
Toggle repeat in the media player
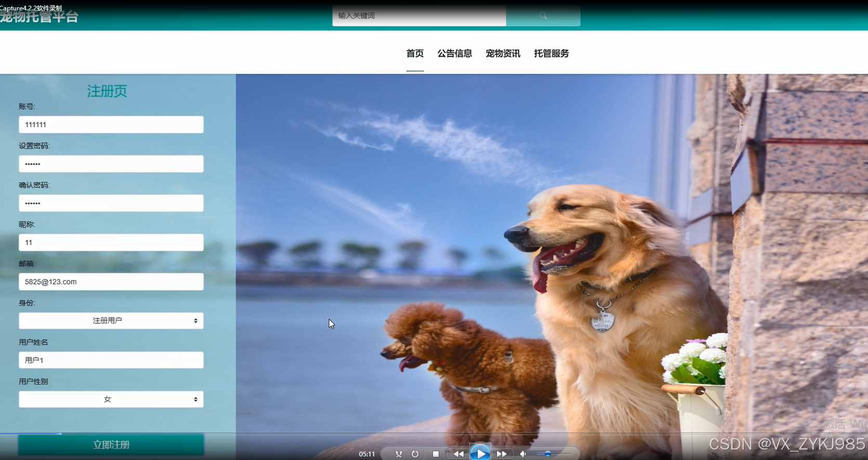[x=415, y=454]
